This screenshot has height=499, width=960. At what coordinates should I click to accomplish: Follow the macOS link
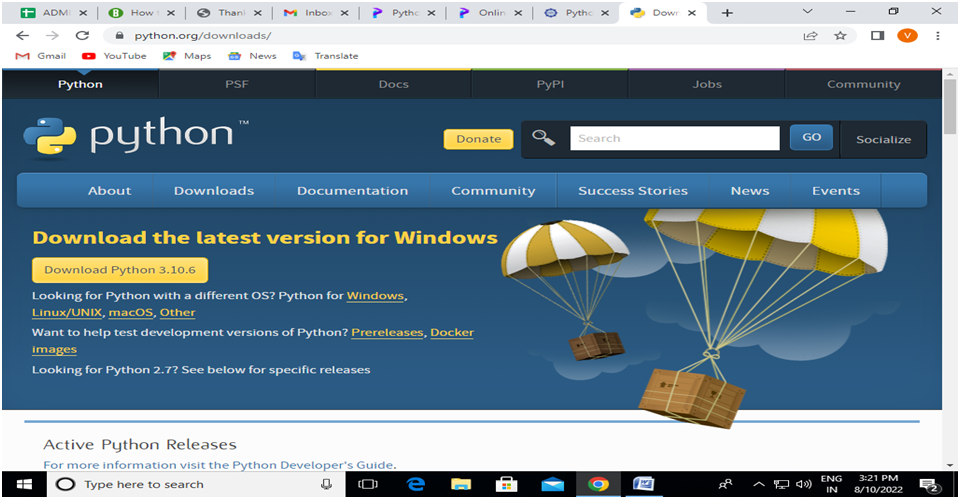point(131,312)
